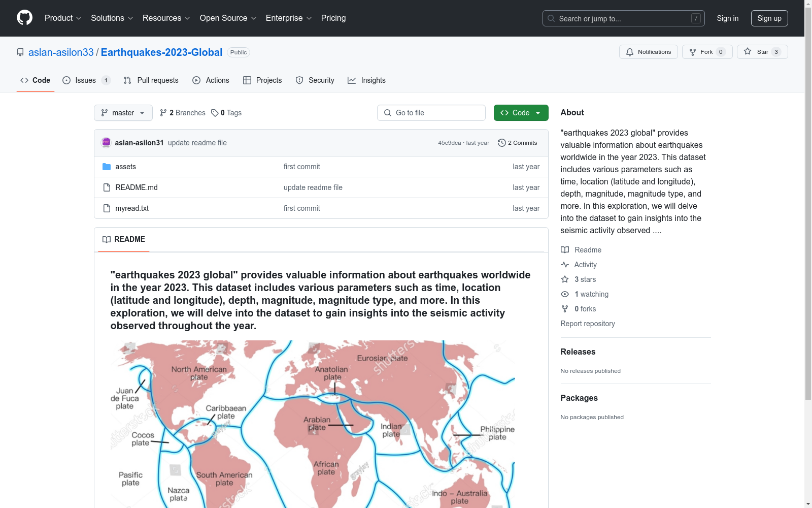Open the README.md file
This screenshot has width=812, height=508.
tap(137, 187)
